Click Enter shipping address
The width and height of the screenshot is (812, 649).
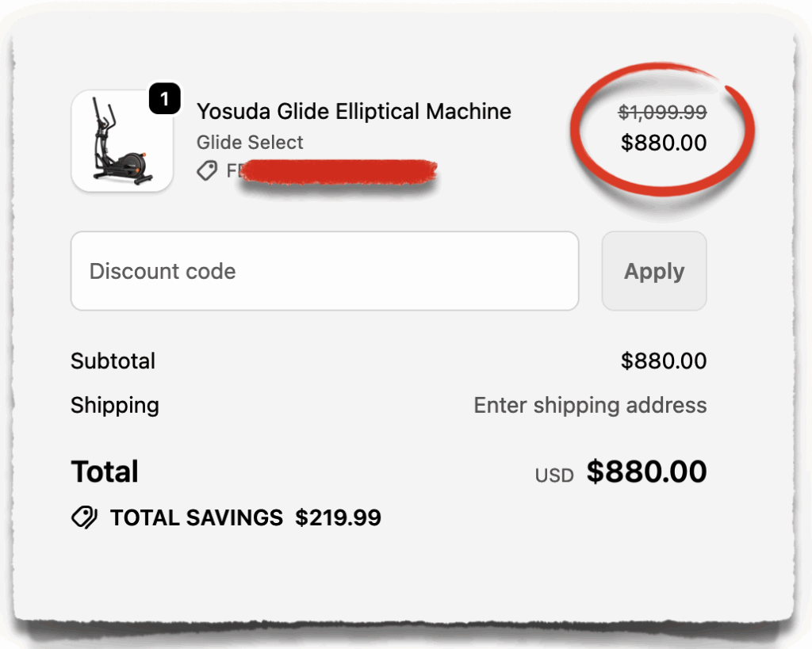(590, 405)
